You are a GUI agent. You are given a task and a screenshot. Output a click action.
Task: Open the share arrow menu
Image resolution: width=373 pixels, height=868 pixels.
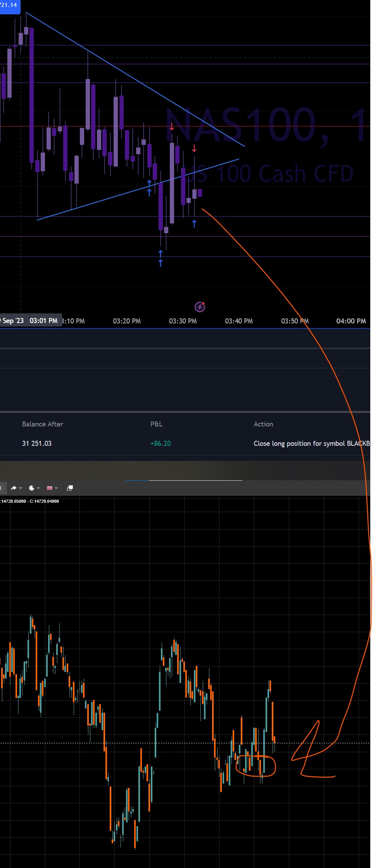(x=14, y=488)
